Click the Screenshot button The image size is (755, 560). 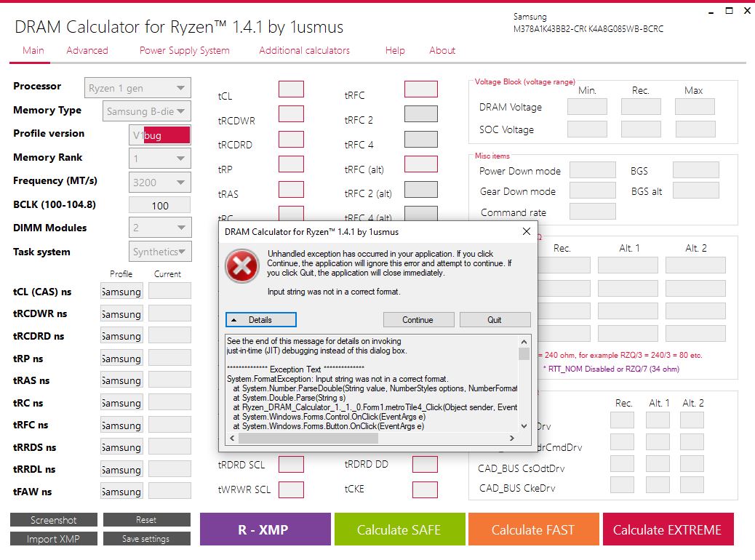53,519
